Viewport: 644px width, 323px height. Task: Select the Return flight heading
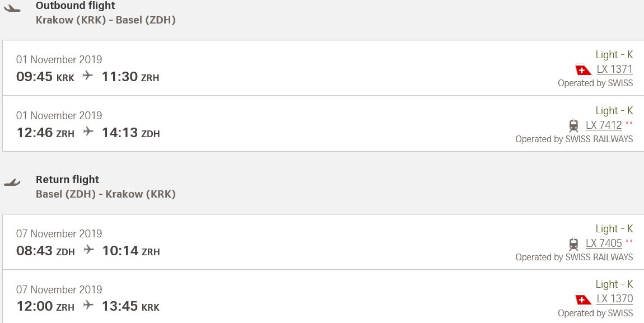[x=68, y=180]
